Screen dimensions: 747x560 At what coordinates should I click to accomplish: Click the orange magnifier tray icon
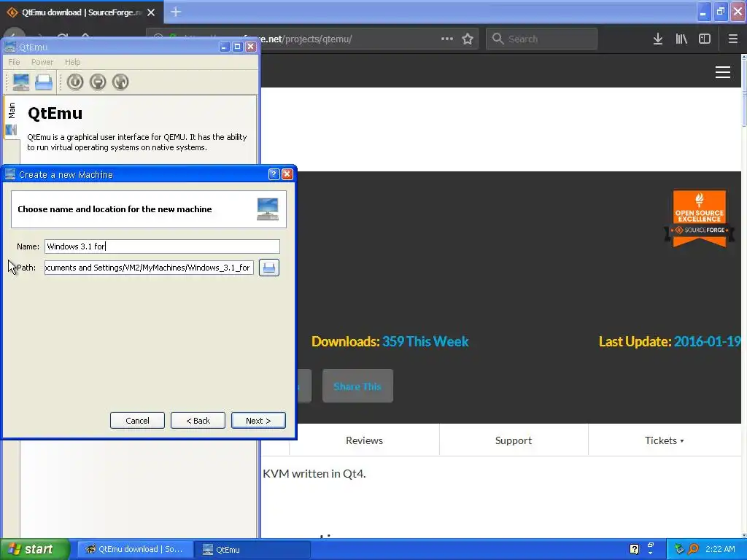[693, 549]
